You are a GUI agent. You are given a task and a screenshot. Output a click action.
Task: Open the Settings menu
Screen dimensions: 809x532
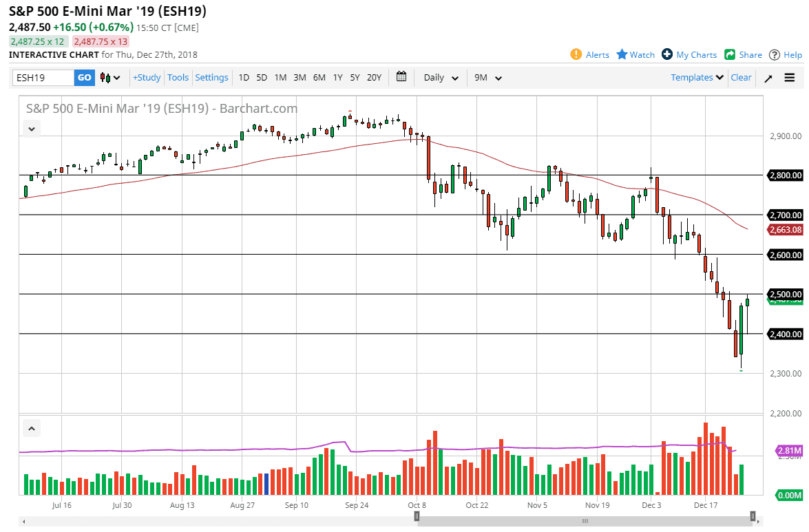tap(211, 78)
